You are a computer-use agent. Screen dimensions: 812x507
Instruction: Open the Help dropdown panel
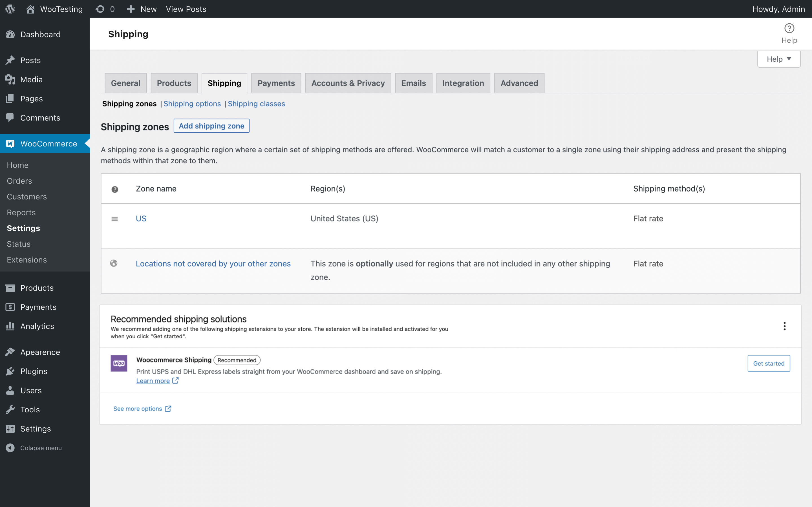pyautogui.click(x=779, y=59)
